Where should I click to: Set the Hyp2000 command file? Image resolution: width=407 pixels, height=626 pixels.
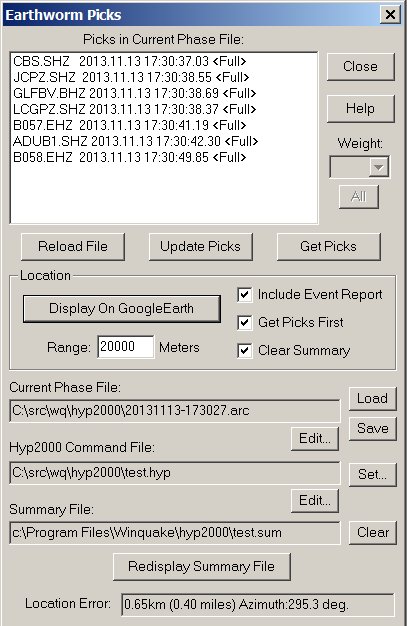coord(372,474)
